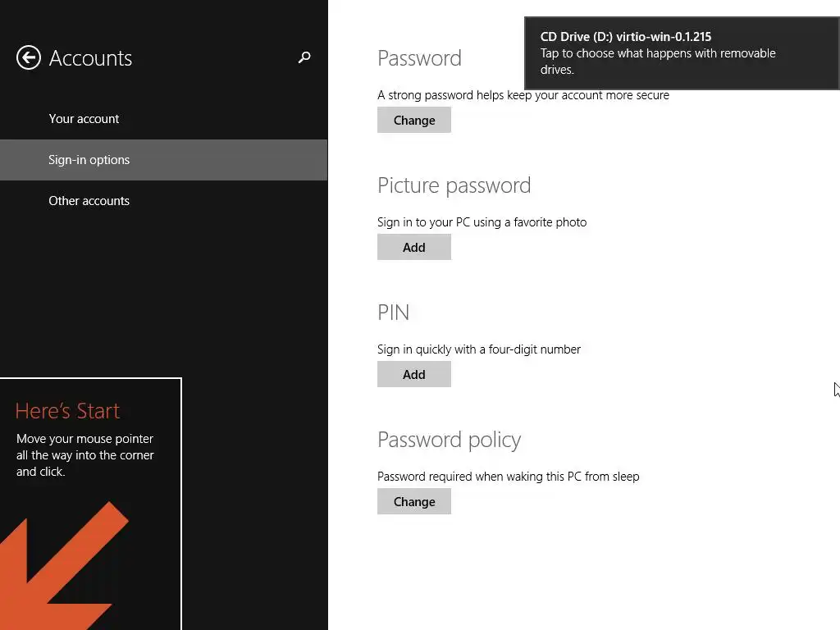Tap the CD Drive (D:) notification

[681, 53]
